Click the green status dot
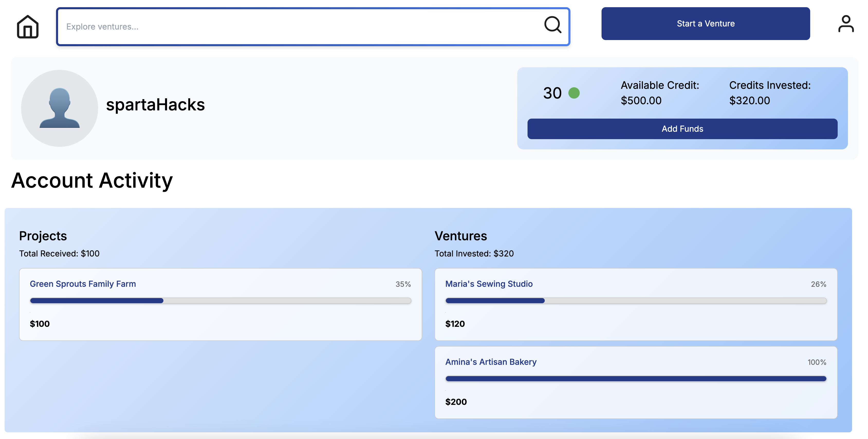The width and height of the screenshot is (868, 439). pyautogui.click(x=574, y=93)
